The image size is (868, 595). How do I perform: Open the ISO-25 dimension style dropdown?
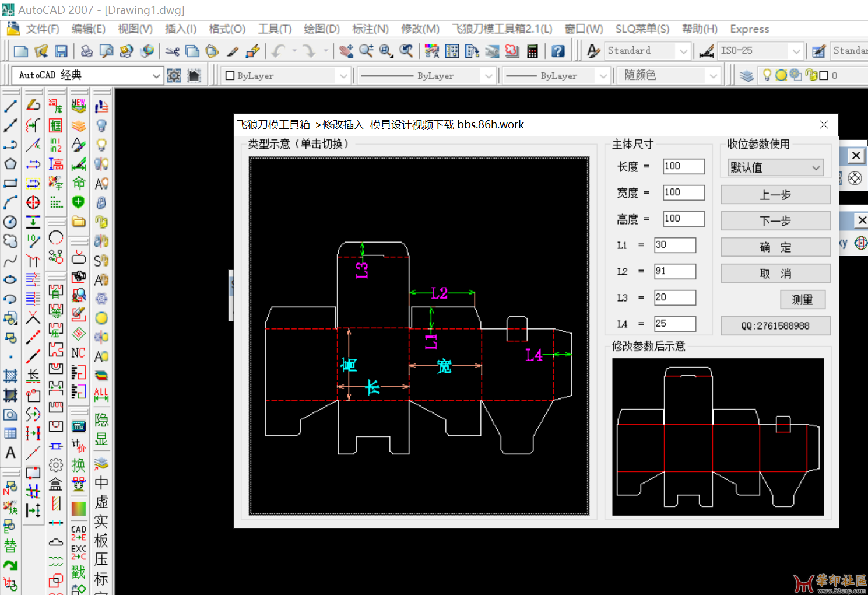click(x=760, y=51)
